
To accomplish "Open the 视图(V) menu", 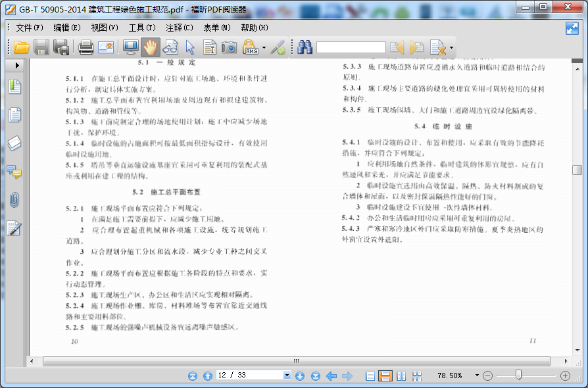I will coord(104,28).
